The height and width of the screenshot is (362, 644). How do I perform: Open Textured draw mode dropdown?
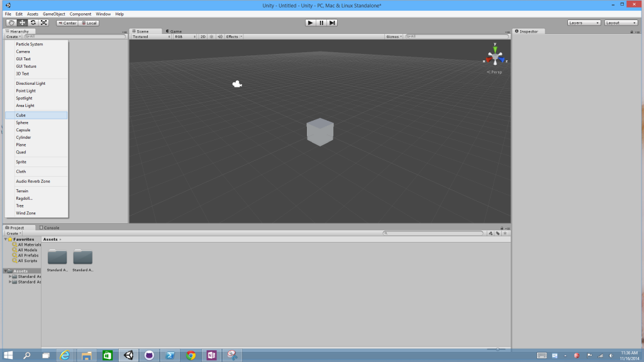coord(151,36)
